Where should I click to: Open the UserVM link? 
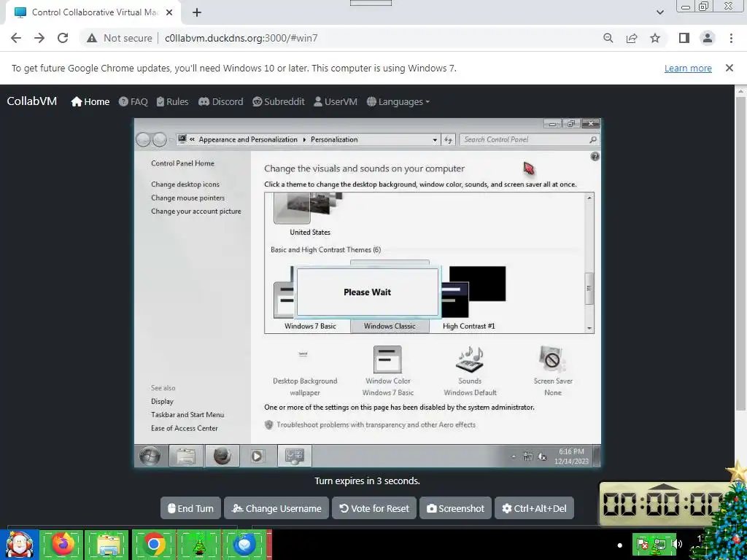click(x=336, y=101)
